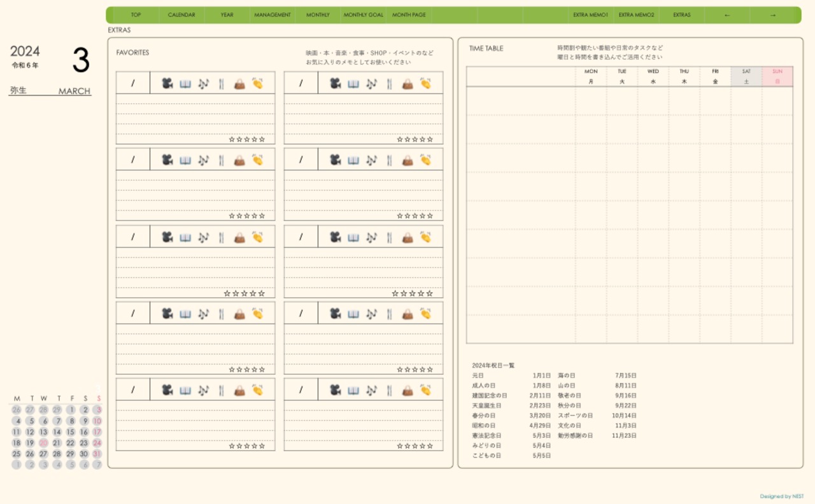
Task: Click the right arrow to go to next page
Action: tap(773, 15)
